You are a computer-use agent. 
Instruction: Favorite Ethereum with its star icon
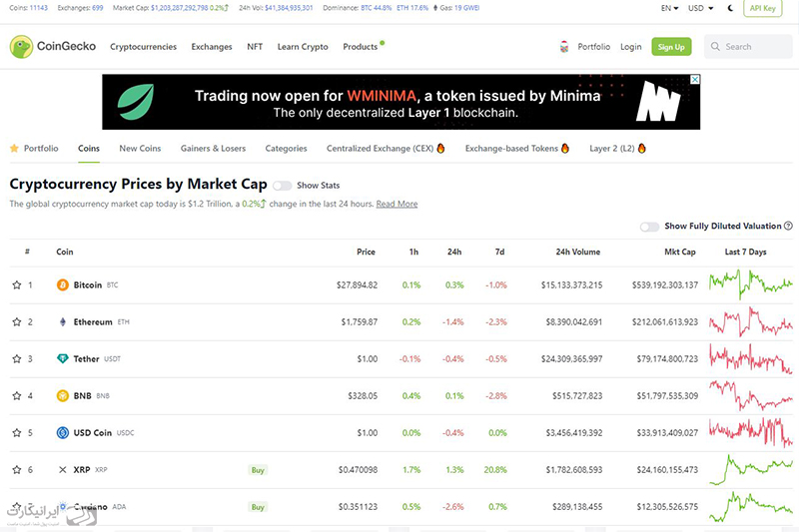coord(17,321)
